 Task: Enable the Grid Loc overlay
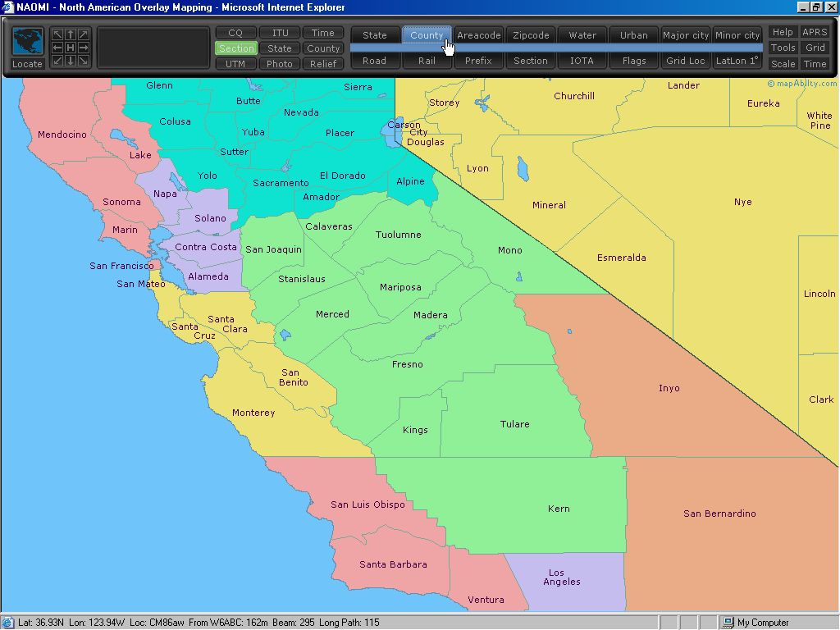(686, 61)
